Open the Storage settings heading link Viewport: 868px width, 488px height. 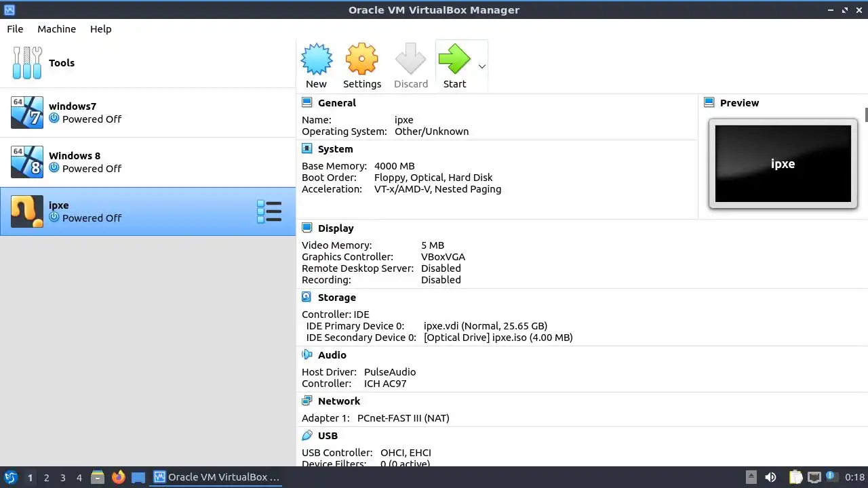pyautogui.click(x=336, y=298)
